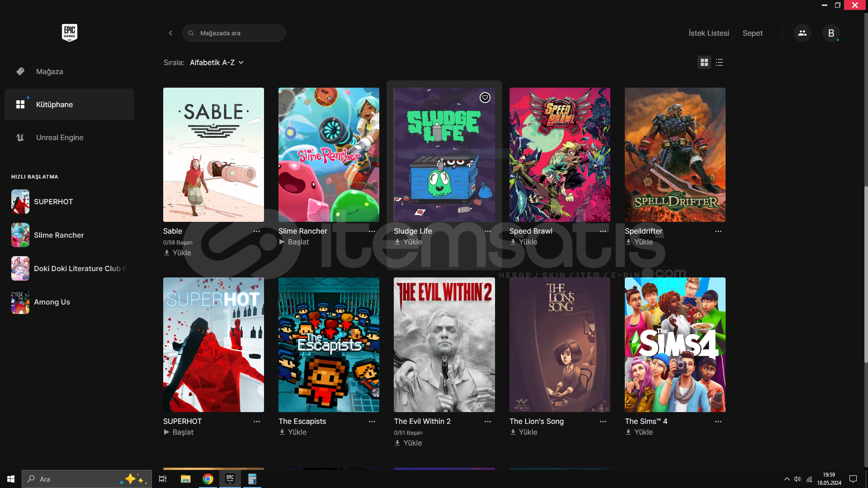The height and width of the screenshot is (488, 868).
Task: Open Calculator from the taskbar
Action: [252, 479]
